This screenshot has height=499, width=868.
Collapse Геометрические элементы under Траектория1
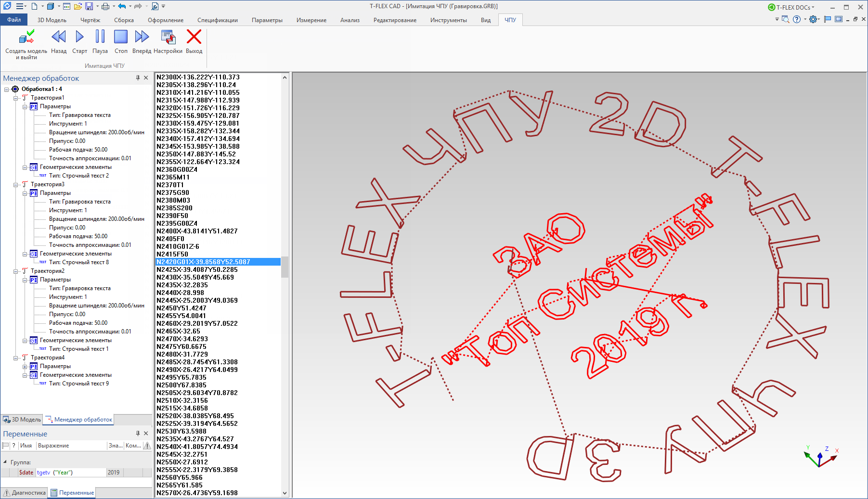[x=25, y=167]
